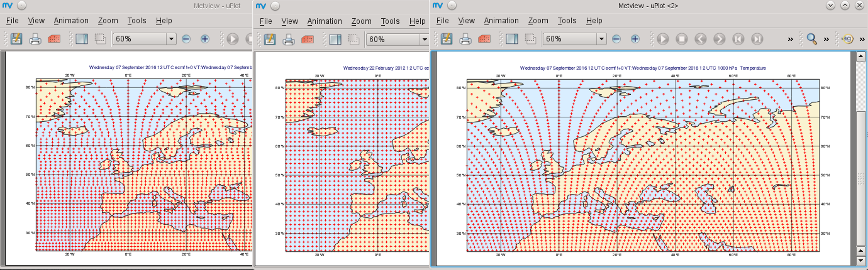Click the print icon in uPlot <2> toolbar
This screenshot has width=868, height=270.
click(x=466, y=39)
